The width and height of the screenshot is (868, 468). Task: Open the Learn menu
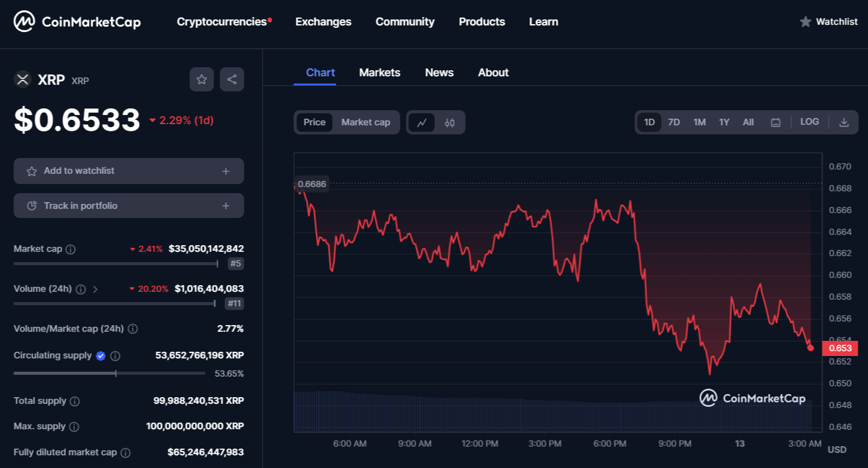click(x=543, y=22)
